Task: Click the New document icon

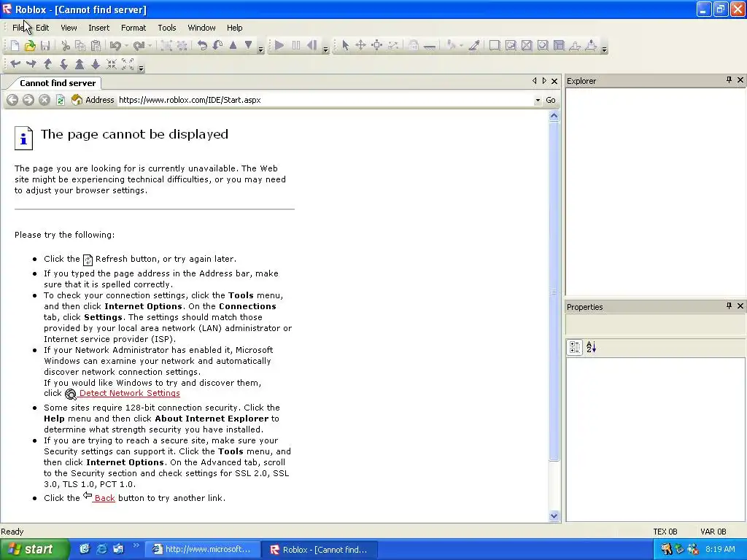Action: click(x=15, y=46)
